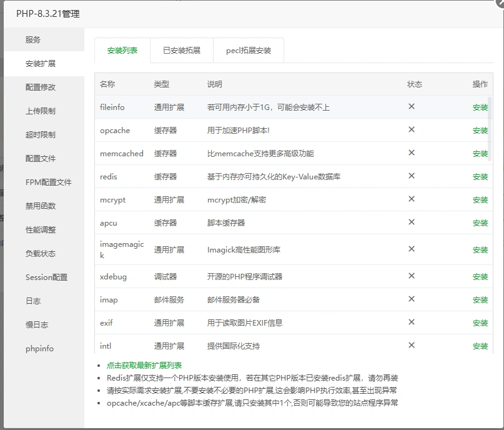Open 上传限制 in the sidebar
This screenshot has width=504, height=430.
click(x=44, y=111)
